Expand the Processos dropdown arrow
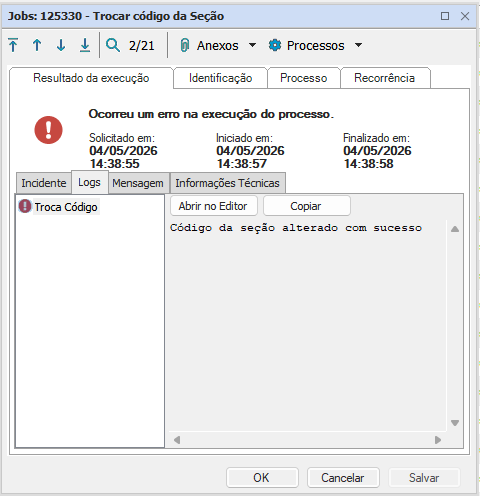 358,45
